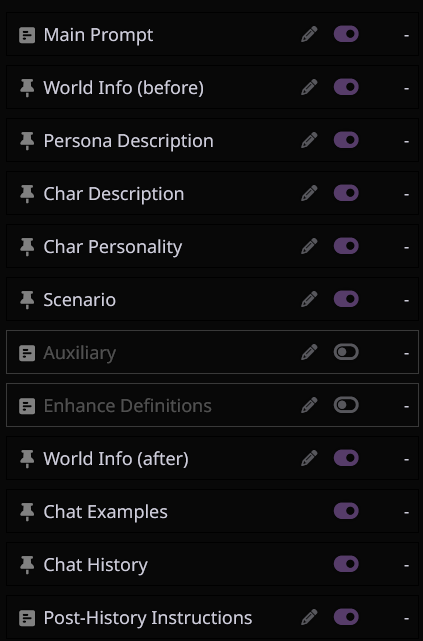This screenshot has width=423, height=641.
Task: Select the Post-History Instructions entry name
Action: pyautogui.click(x=148, y=618)
